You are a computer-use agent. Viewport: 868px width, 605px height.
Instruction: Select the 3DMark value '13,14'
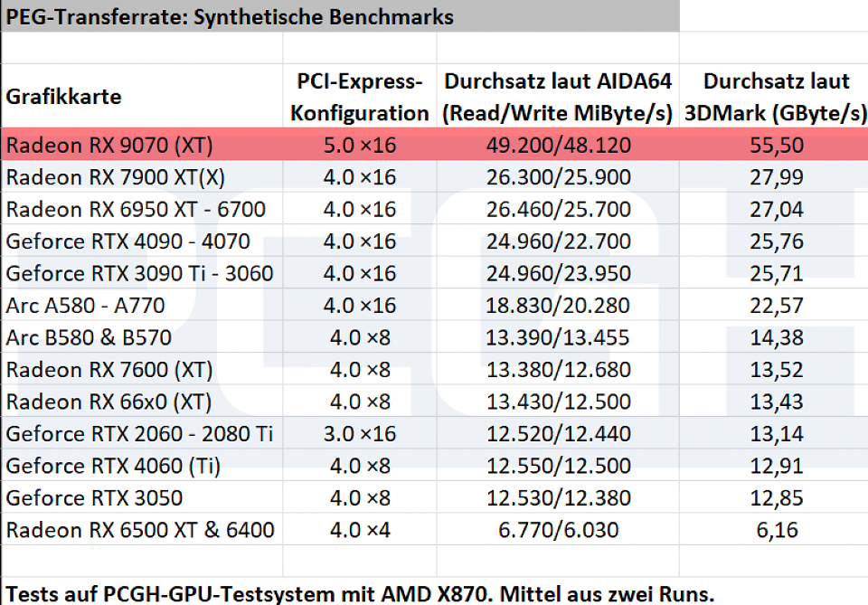pyautogui.click(x=777, y=434)
